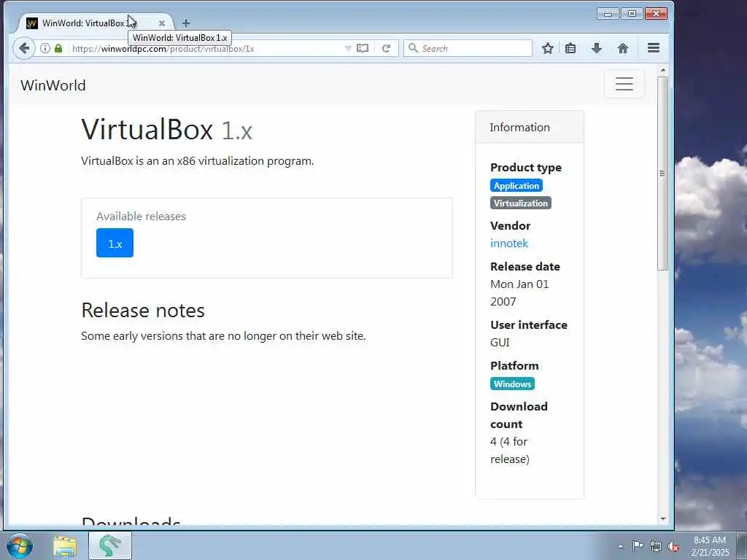Click the muted volume tray icon
747x560 pixels.
[673, 546]
